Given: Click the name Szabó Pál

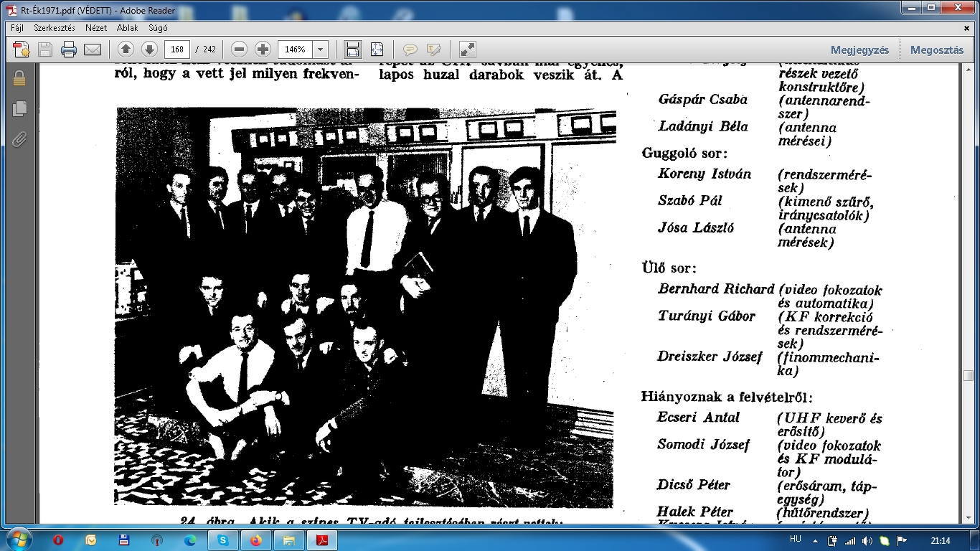Looking at the screenshot, I should tap(690, 201).
